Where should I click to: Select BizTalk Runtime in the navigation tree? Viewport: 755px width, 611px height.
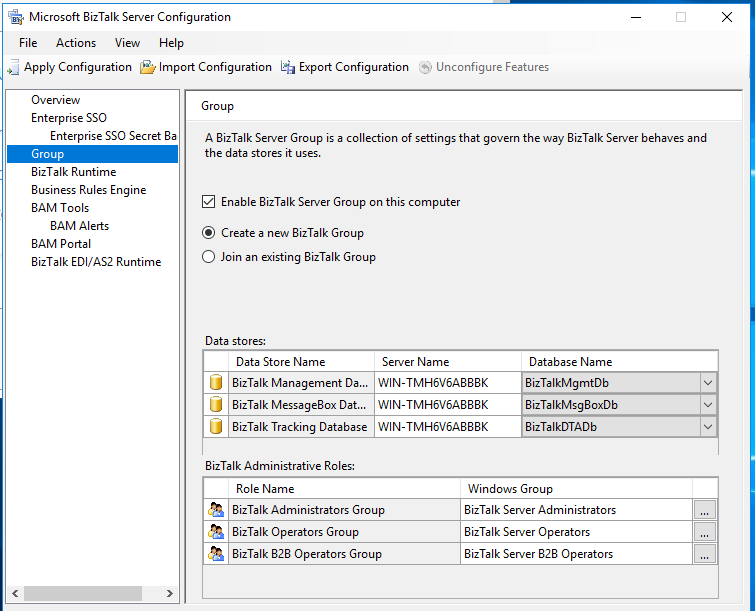(74, 172)
